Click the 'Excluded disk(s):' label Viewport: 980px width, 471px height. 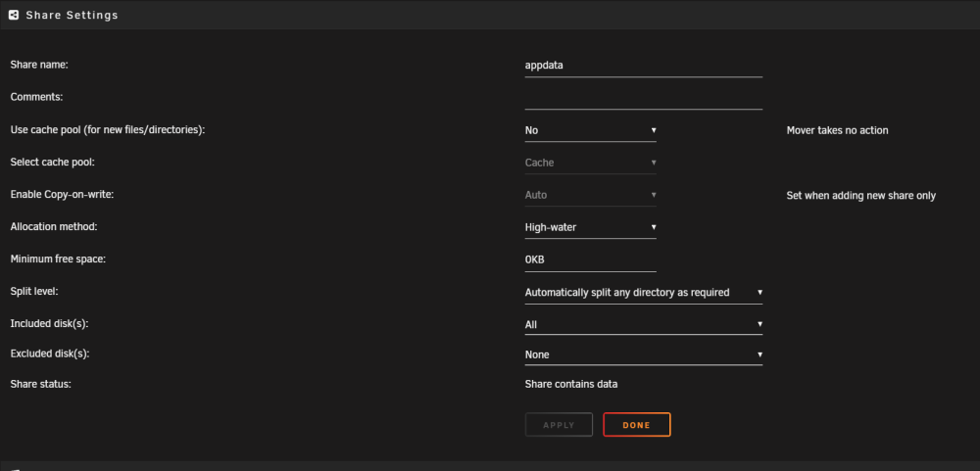pos(50,353)
